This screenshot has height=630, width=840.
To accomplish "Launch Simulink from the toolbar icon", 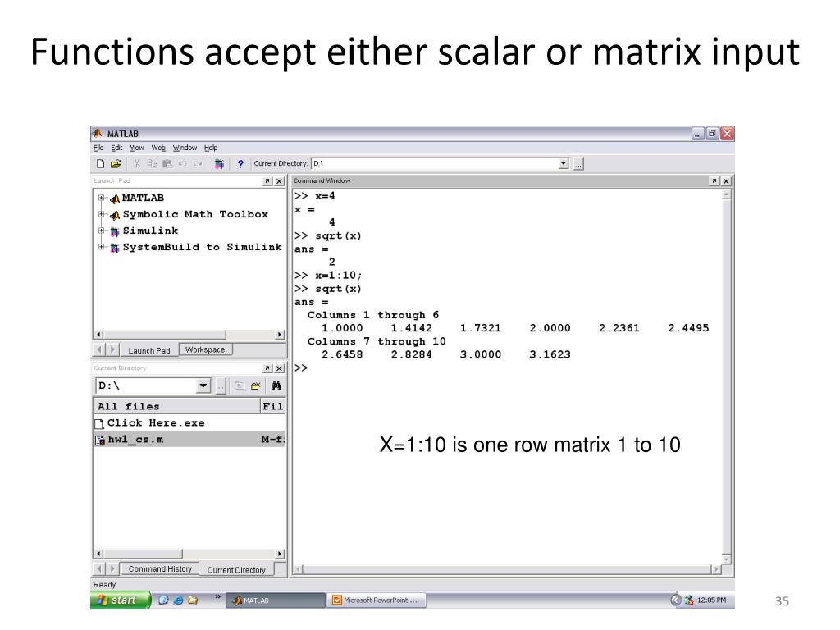I will pos(218,164).
